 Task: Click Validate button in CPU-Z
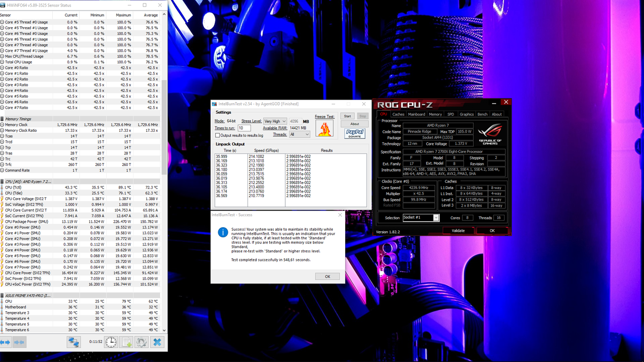[458, 231]
